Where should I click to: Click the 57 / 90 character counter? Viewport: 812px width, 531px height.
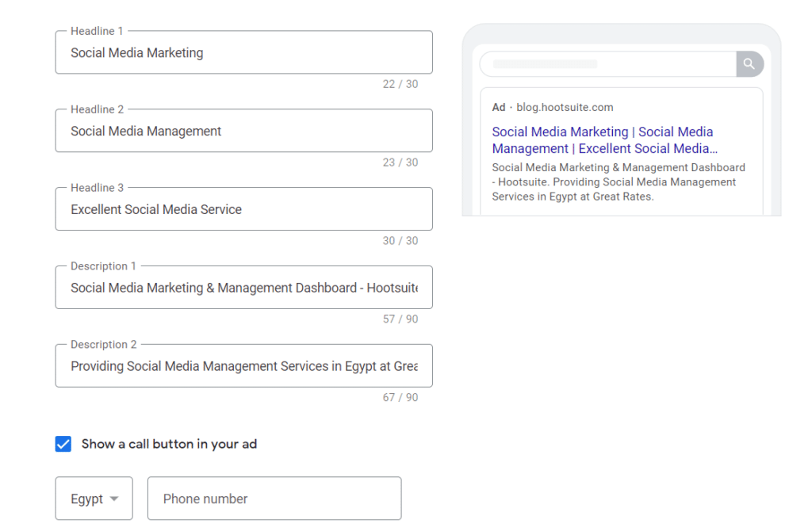(x=400, y=319)
